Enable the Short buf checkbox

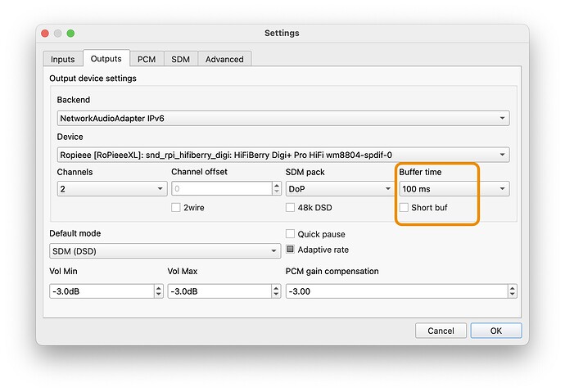coord(404,208)
